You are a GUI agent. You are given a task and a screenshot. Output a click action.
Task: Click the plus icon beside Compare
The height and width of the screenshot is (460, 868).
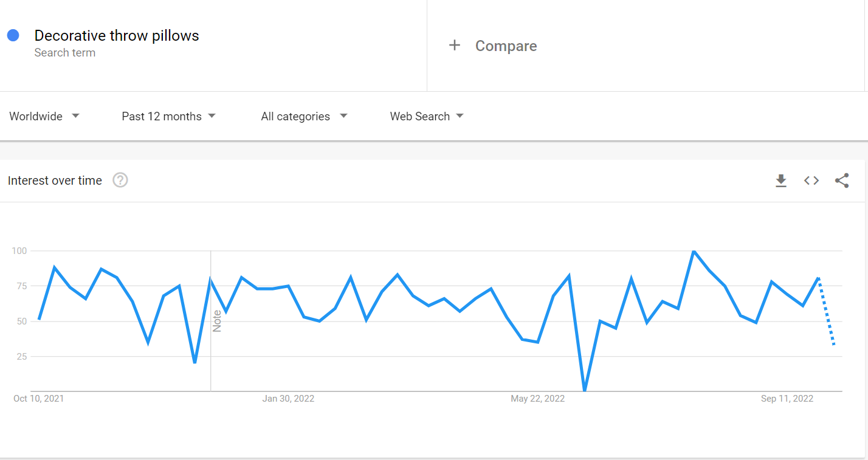click(455, 46)
